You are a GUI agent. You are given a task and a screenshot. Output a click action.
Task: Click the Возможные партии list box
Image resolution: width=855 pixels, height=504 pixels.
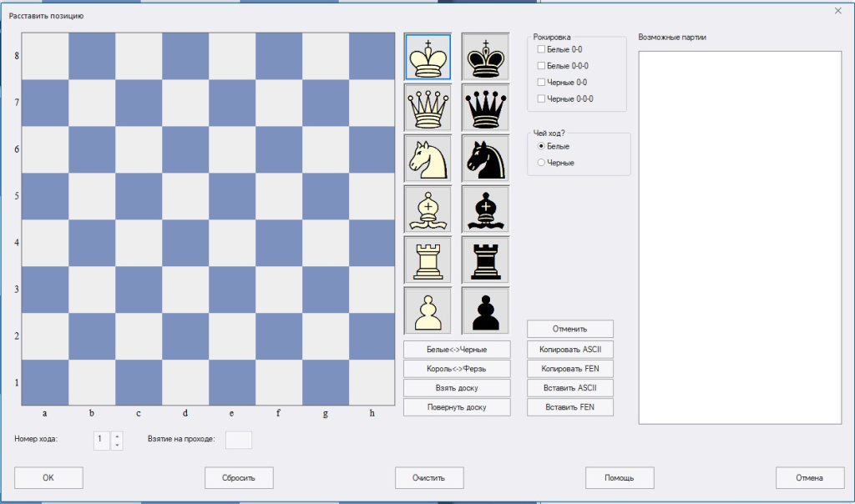pyautogui.click(x=740, y=238)
